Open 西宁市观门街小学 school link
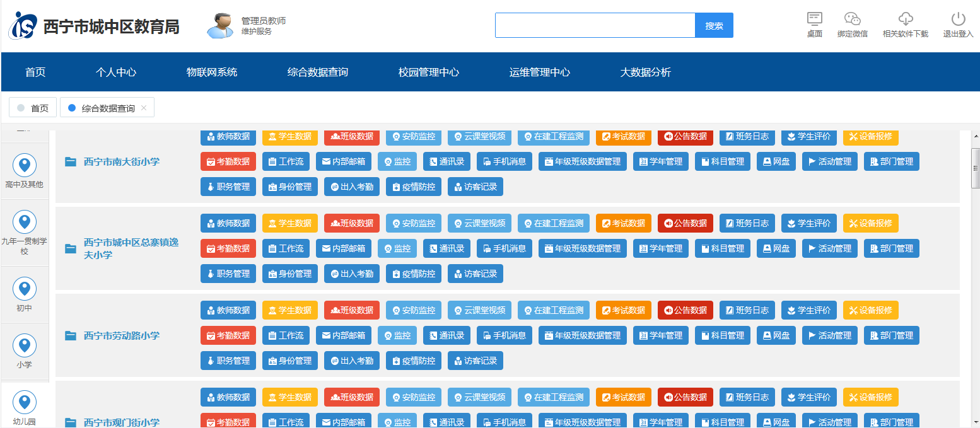 122,422
